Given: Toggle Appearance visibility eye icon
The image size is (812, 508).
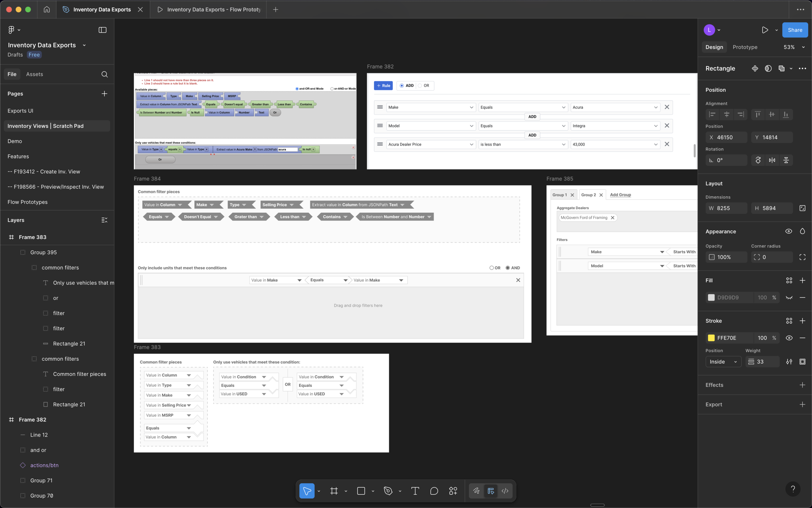Looking at the screenshot, I should pos(789,231).
